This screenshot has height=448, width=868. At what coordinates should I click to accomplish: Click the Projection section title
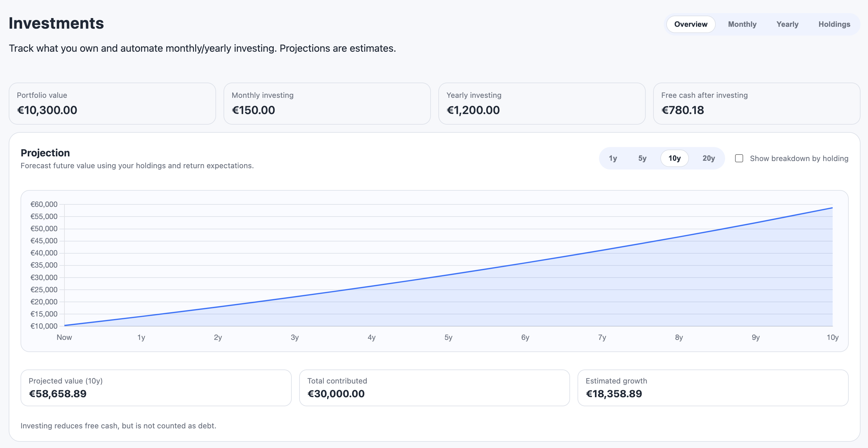45,153
